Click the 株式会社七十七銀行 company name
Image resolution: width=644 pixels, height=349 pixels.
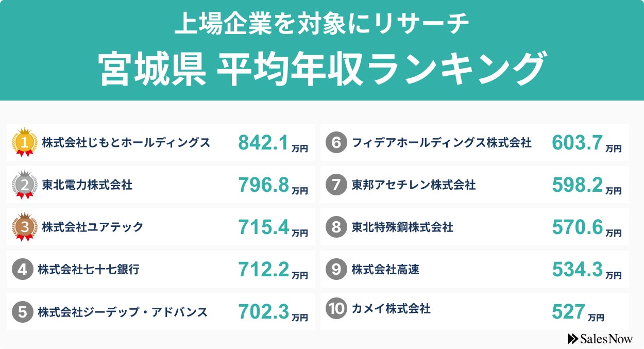click(x=88, y=269)
